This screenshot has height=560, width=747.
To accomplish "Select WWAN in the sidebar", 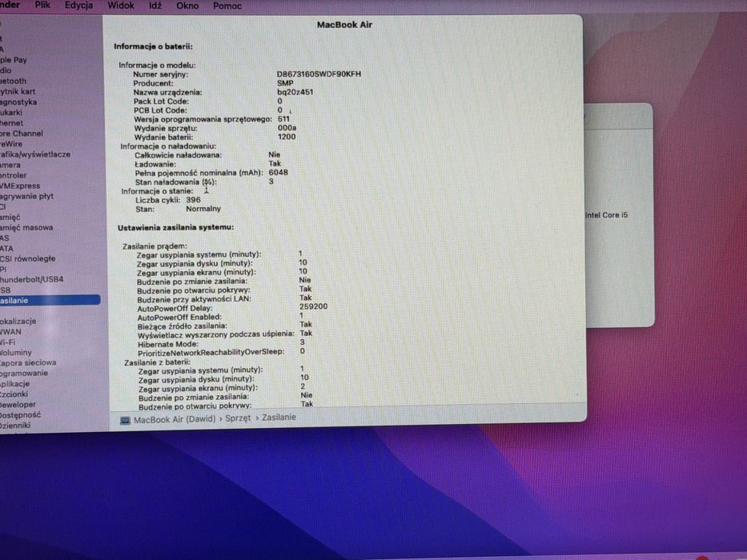I will 10,332.
